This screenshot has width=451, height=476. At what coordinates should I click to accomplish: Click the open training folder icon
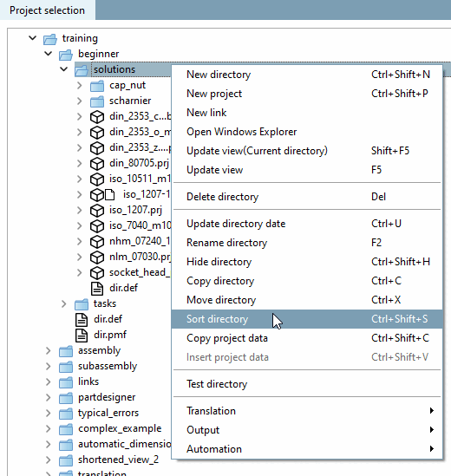[x=50, y=39]
